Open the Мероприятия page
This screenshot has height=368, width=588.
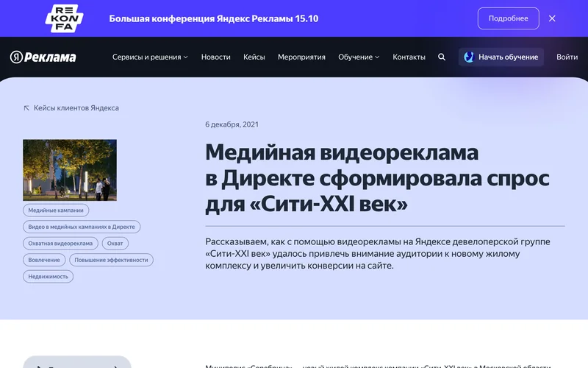pos(301,57)
